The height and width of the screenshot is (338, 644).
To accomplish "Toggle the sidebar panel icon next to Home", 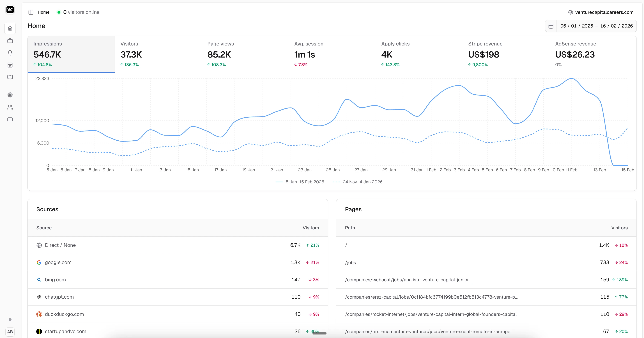I will (31, 12).
